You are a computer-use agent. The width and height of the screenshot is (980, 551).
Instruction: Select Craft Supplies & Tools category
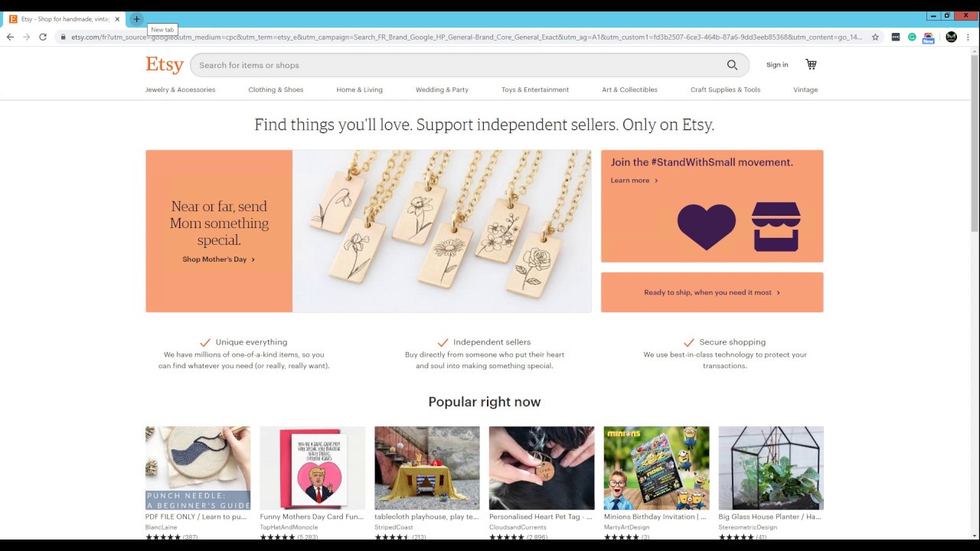[725, 90]
